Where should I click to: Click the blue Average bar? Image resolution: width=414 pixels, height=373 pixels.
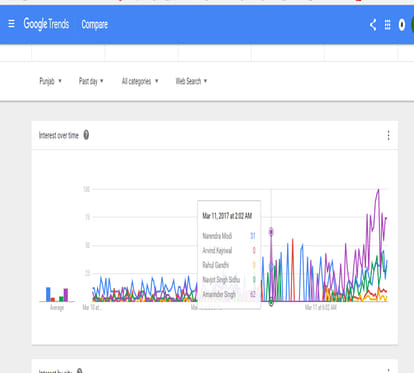pyautogui.click(x=48, y=294)
